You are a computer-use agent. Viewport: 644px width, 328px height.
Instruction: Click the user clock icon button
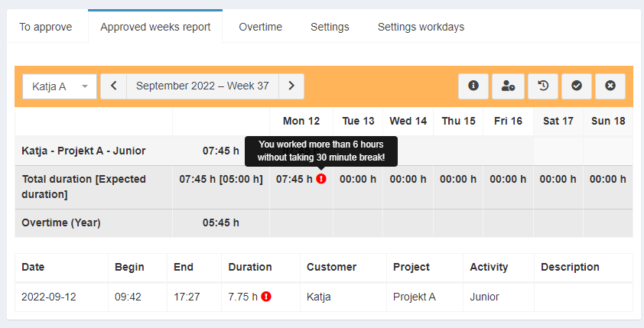point(509,86)
